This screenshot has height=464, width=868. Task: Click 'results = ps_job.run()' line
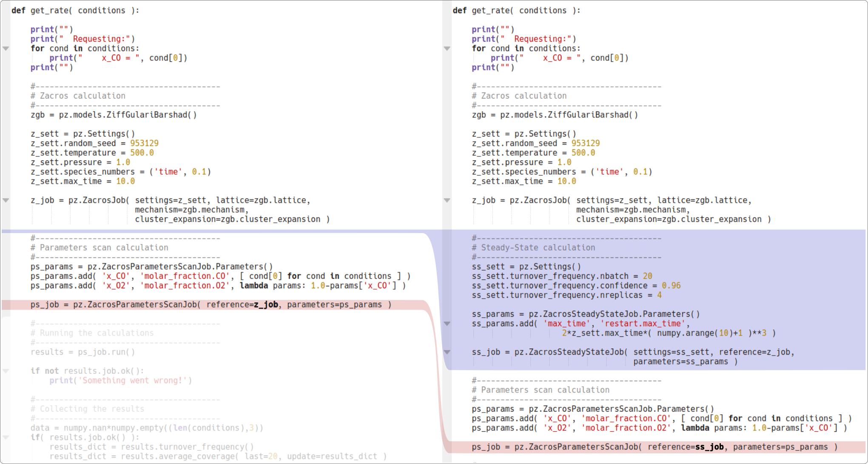[x=83, y=352]
